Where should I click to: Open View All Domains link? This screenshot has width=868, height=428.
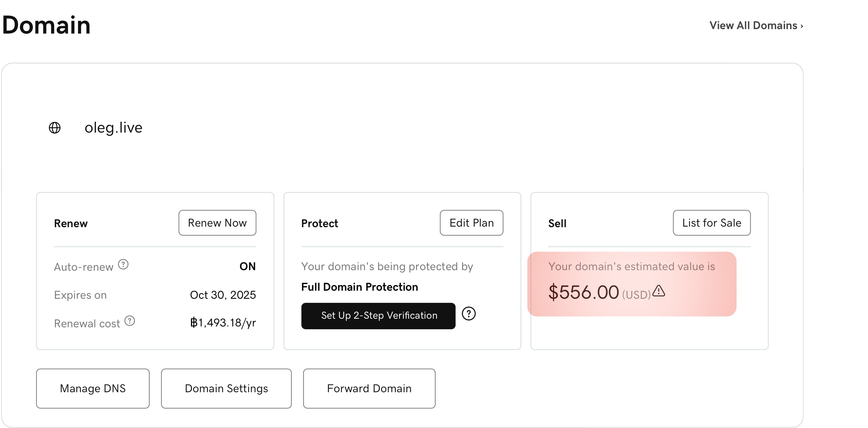tap(757, 26)
